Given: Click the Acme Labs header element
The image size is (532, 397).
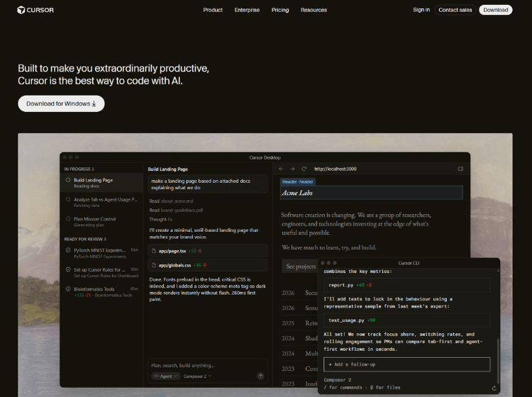Looking at the screenshot, I should click(x=372, y=193).
